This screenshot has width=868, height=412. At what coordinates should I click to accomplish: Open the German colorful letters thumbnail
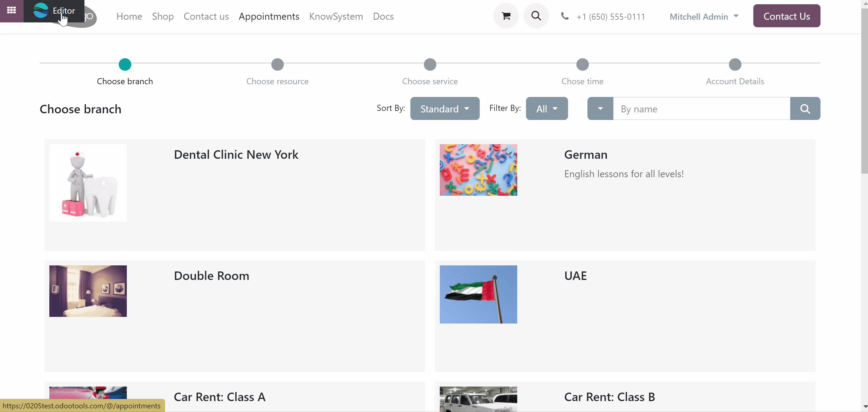point(478,170)
